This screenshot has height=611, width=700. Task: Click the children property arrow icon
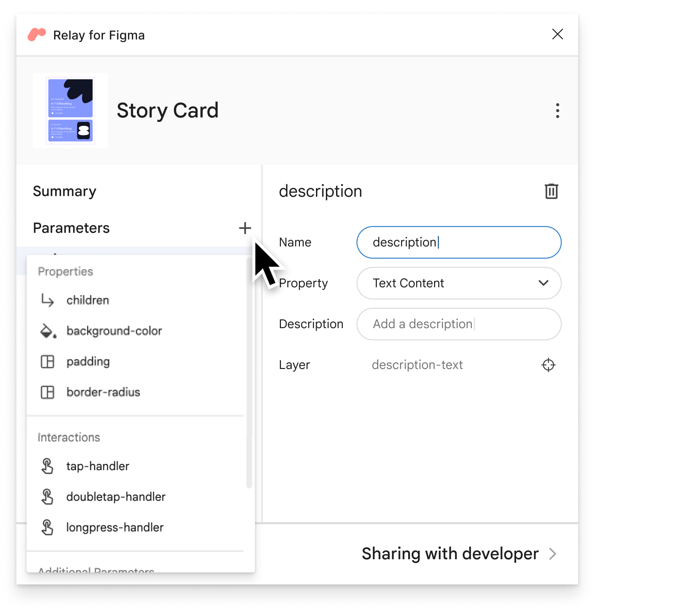tap(48, 300)
